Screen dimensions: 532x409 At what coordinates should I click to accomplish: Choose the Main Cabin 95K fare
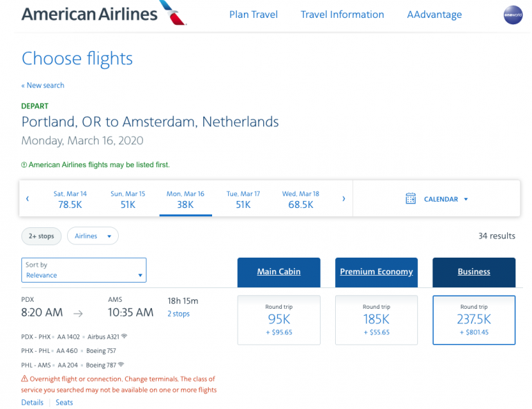tap(278, 319)
